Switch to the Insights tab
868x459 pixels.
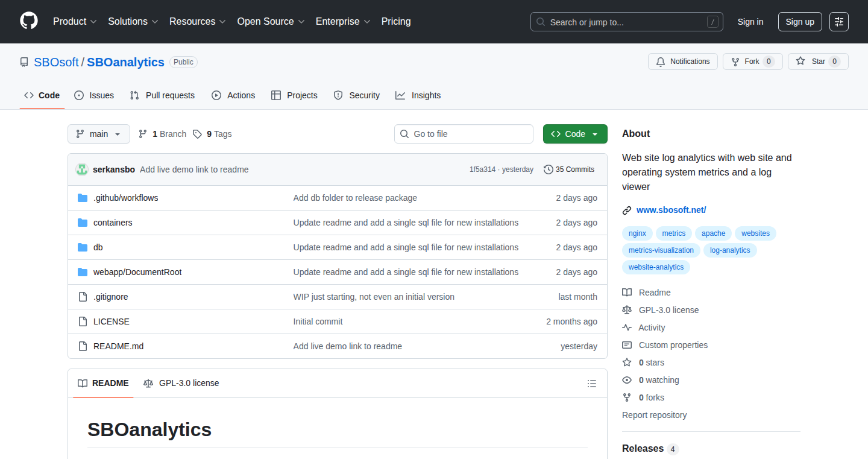[418, 95]
